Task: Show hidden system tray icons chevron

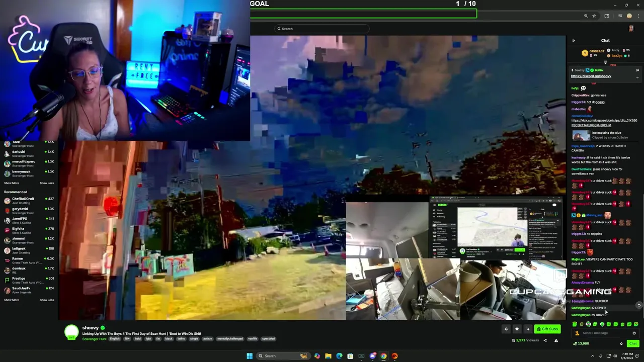Action: pyautogui.click(x=592, y=356)
